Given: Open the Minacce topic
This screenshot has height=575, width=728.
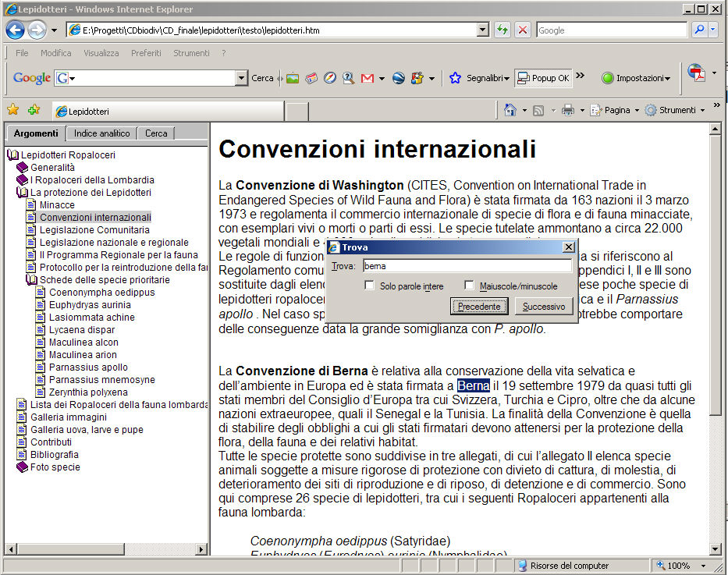Looking at the screenshot, I should click(57, 204).
